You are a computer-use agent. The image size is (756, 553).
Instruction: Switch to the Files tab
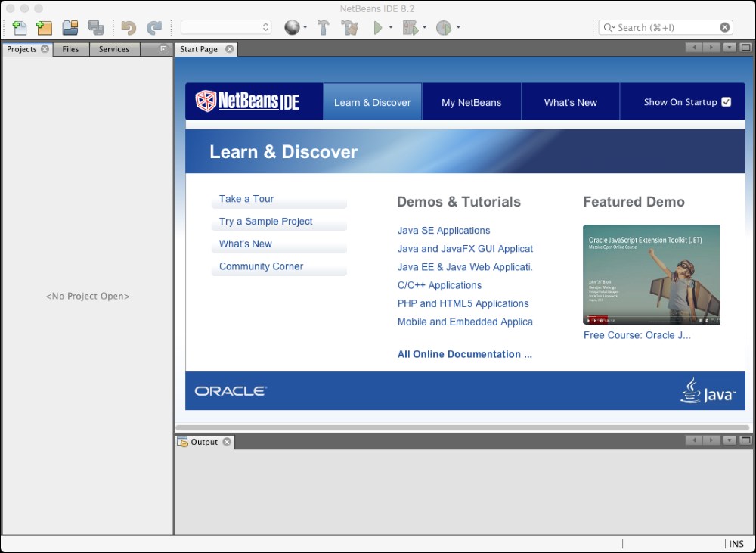(x=70, y=49)
